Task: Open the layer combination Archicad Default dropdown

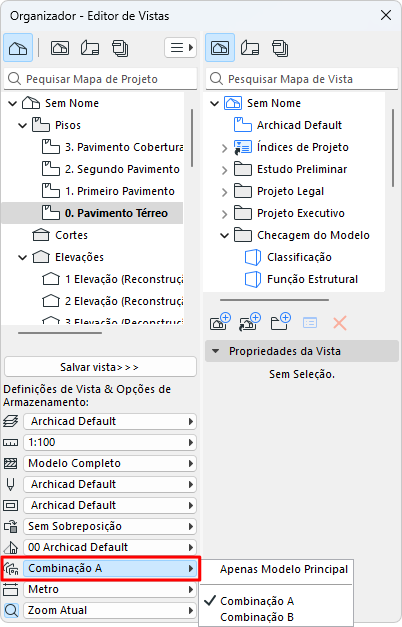Action: [x=110, y=421]
